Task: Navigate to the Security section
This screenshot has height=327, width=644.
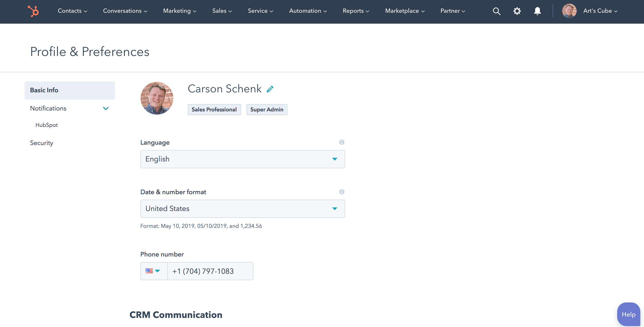Action: pyautogui.click(x=41, y=143)
